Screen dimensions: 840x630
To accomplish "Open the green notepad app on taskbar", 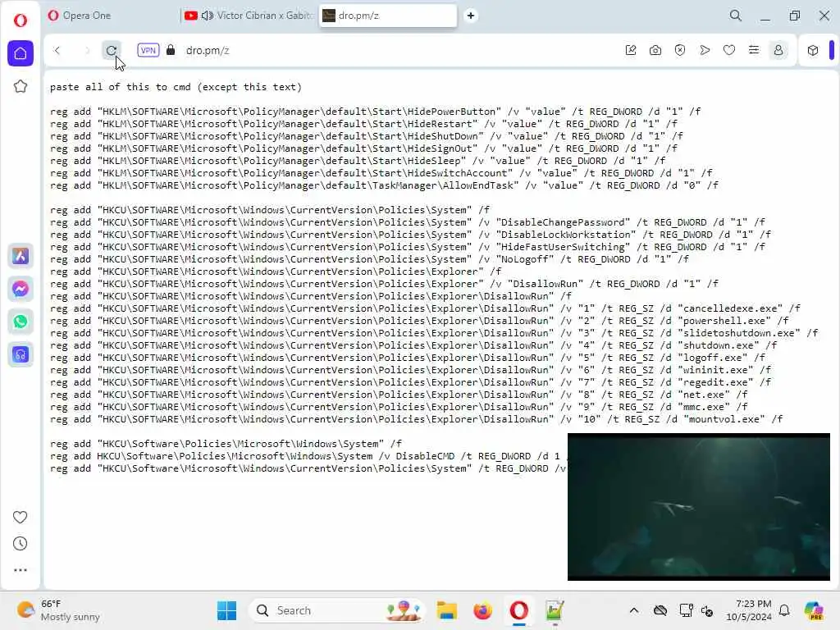I will [x=555, y=610].
